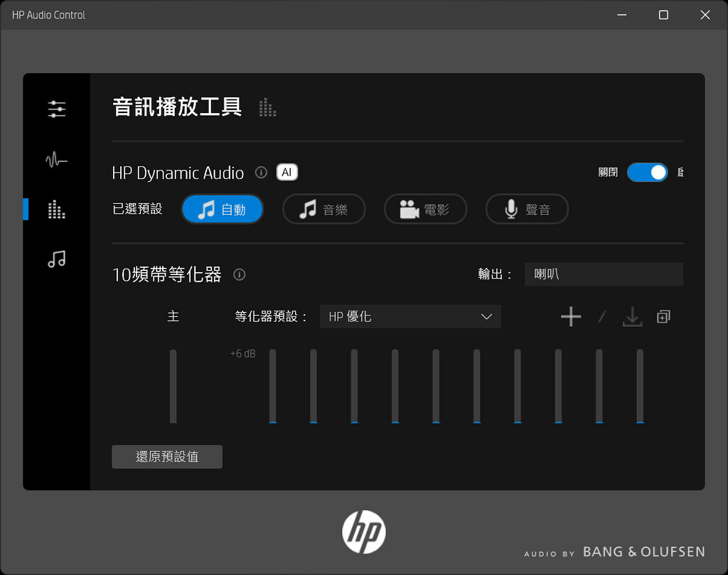Select the 聲音 preset
This screenshot has height=575, width=728.
tap(527, 209)
